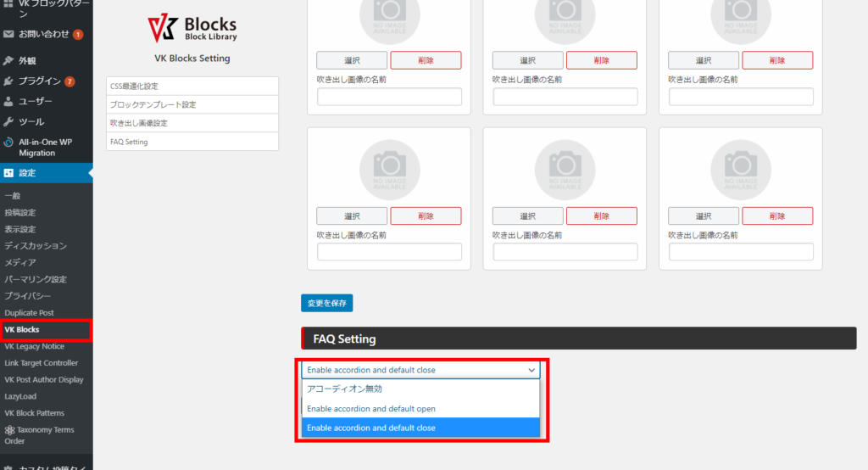This screenshot has width=868, height=470.
Task: Click bottom-right no-image placeholder thumbnail
Action: [x=741, y=170]
